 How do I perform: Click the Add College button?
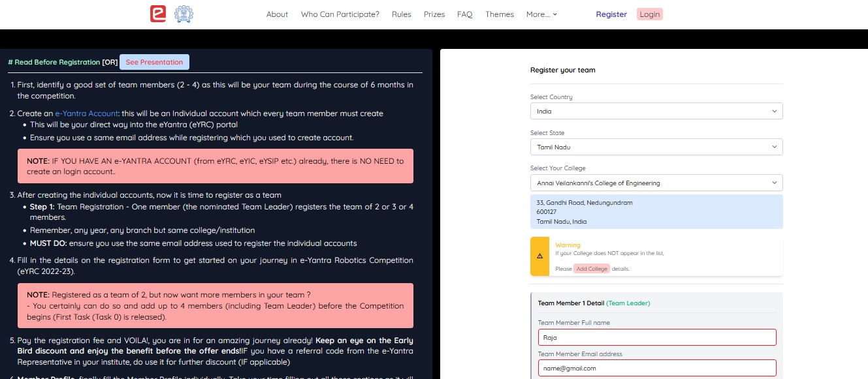592,269
